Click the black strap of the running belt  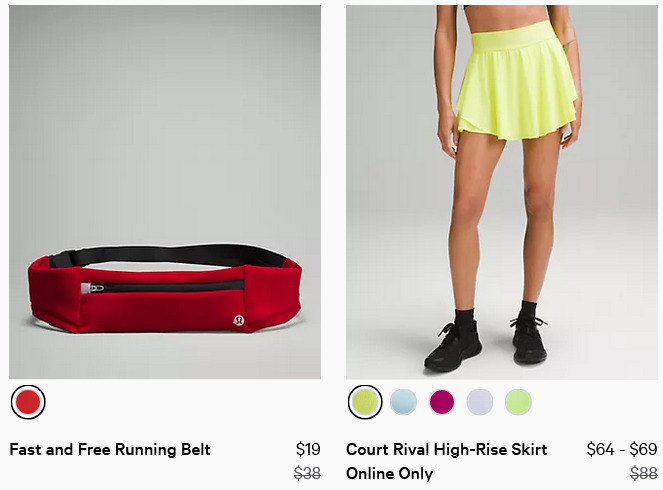click(x=167, y=255)
